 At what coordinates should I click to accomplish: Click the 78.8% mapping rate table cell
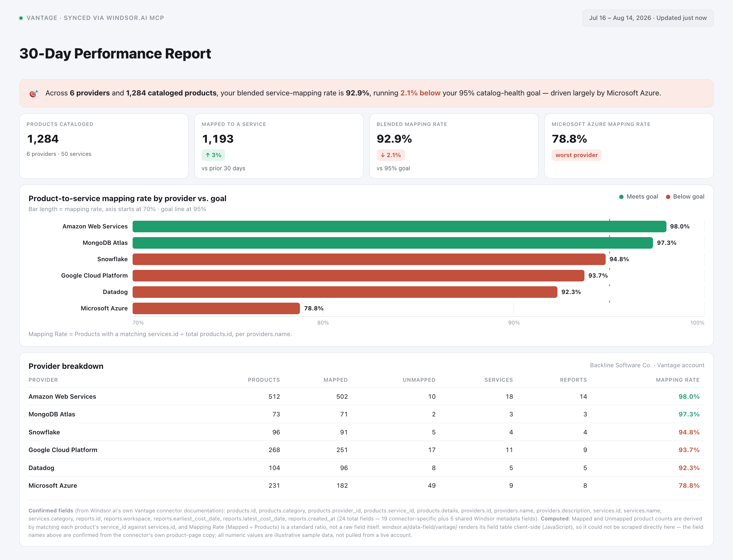pos(689,485)
